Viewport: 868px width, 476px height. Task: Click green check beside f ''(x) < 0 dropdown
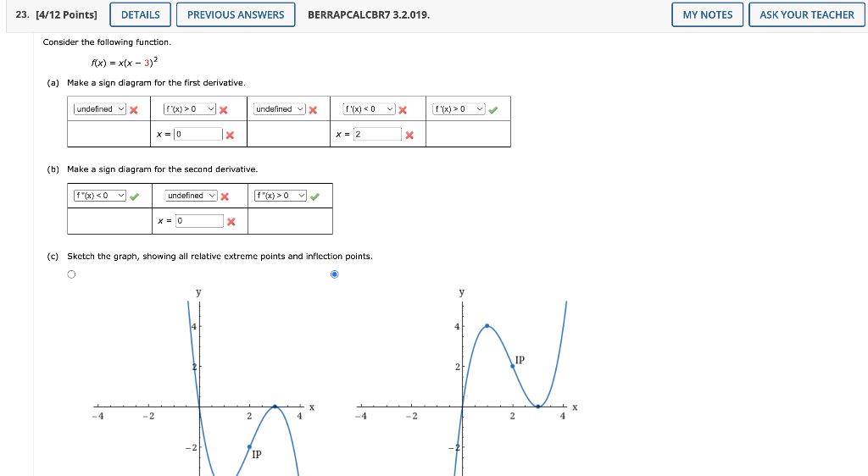coord(135,196)
